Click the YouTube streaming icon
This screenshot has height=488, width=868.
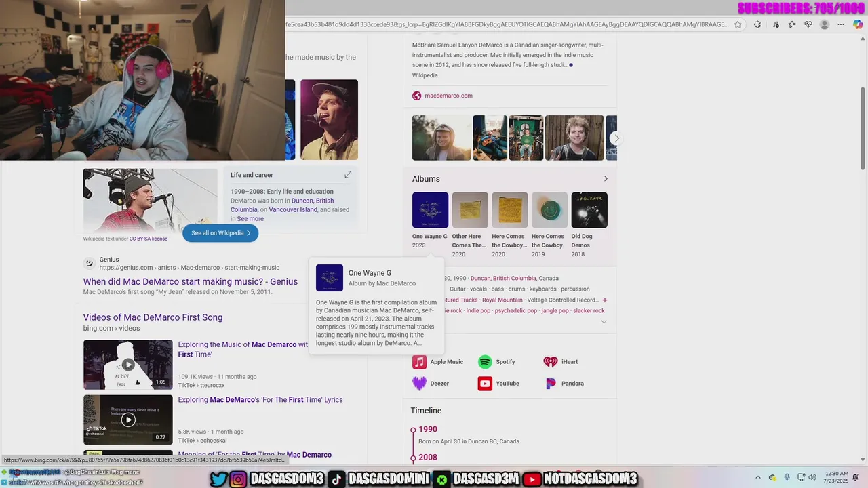pos(485,384)
